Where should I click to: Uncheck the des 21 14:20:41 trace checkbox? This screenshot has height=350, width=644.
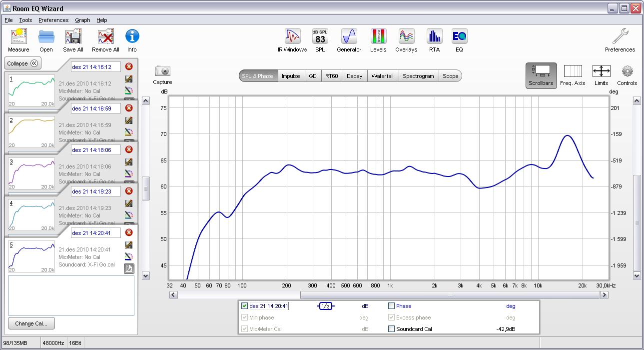[244, 306]
